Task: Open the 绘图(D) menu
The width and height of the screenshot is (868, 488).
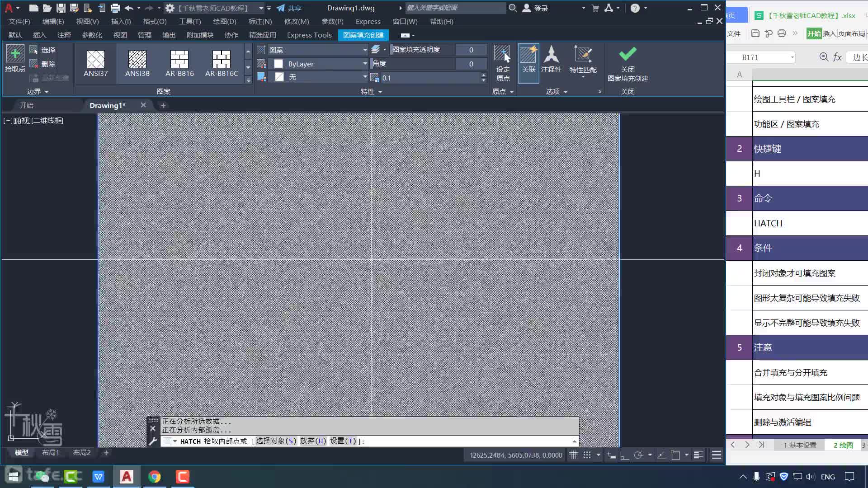Action: click(224, 21)
